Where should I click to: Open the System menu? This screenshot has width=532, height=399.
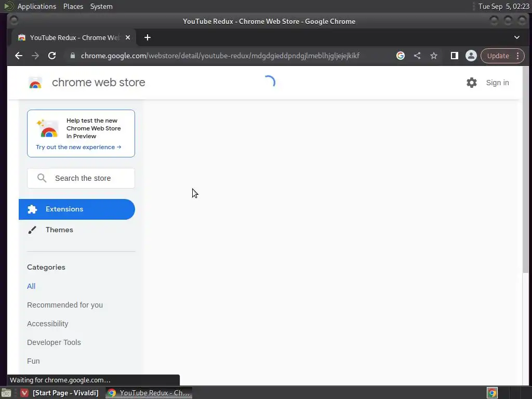pos(101,6)
